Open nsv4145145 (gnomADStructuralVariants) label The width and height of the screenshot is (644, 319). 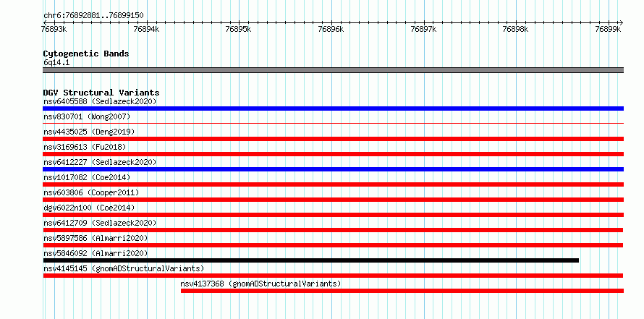[124, 268]
